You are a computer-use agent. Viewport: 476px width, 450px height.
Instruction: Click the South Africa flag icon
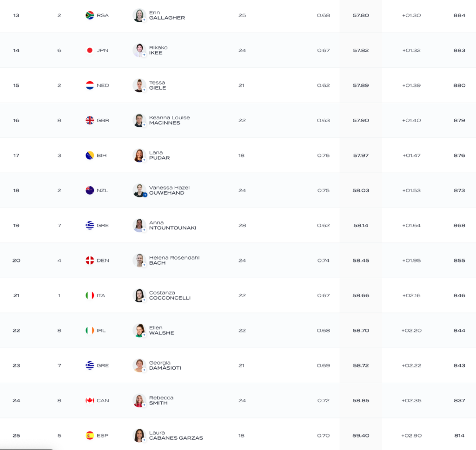(90, 15)
